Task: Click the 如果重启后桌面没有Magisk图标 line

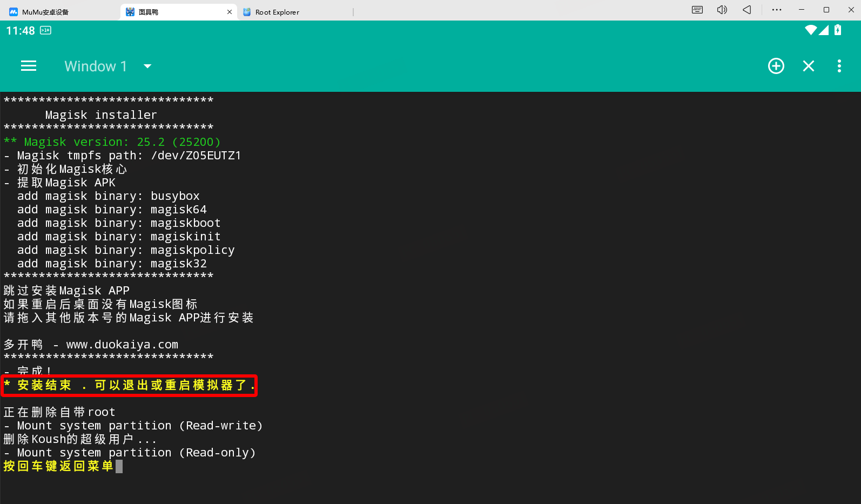Action: coord(100,304)
